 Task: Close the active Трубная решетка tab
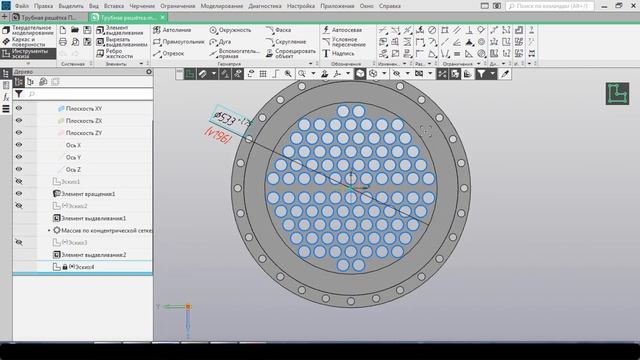[162, 18]
